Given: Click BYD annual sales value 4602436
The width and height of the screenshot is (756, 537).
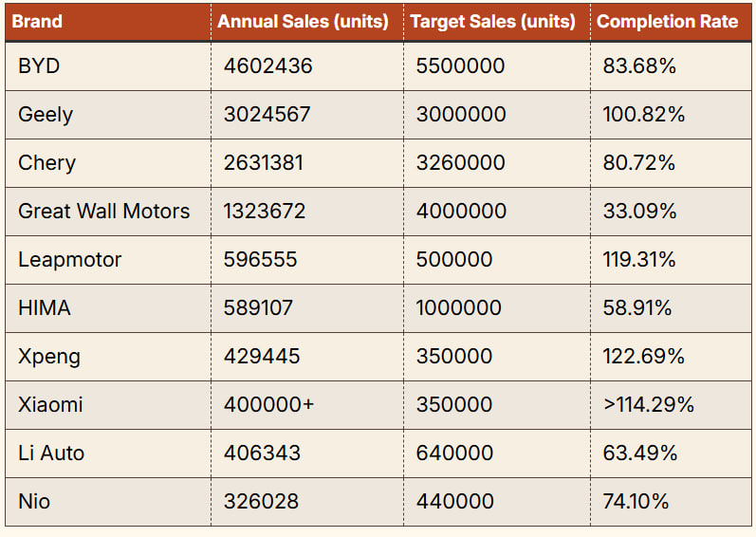Looking at the screenshot, I should [x=267, y=66].
